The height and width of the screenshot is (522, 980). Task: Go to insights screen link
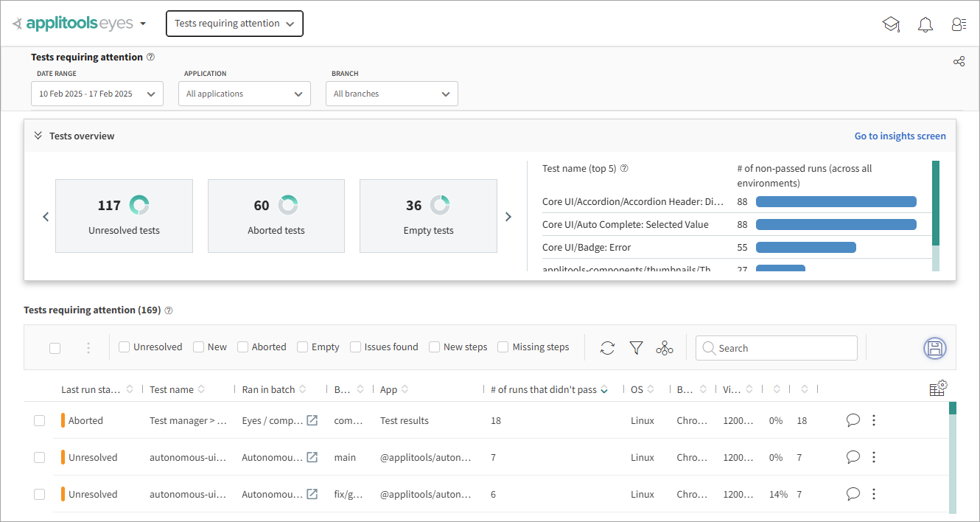tap(900, 136)
